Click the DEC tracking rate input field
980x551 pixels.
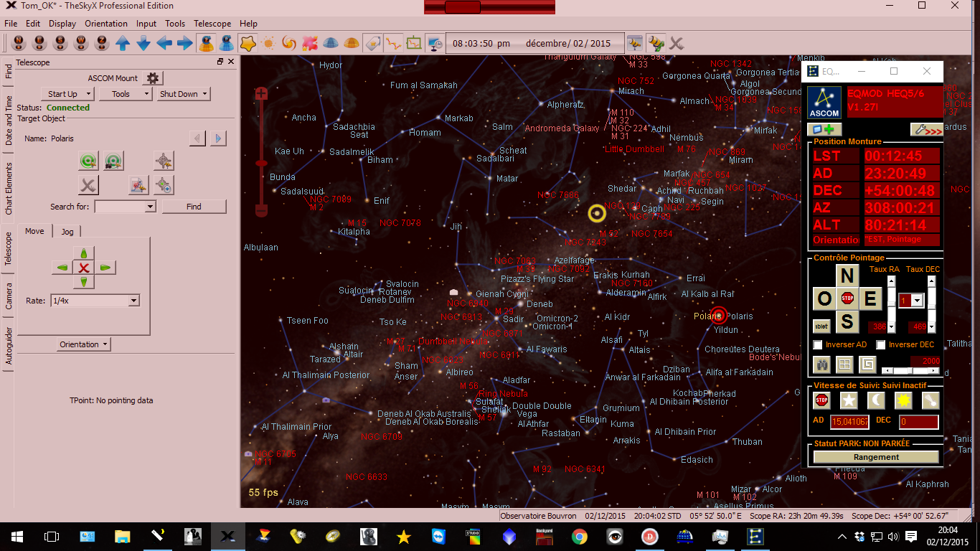918,422
